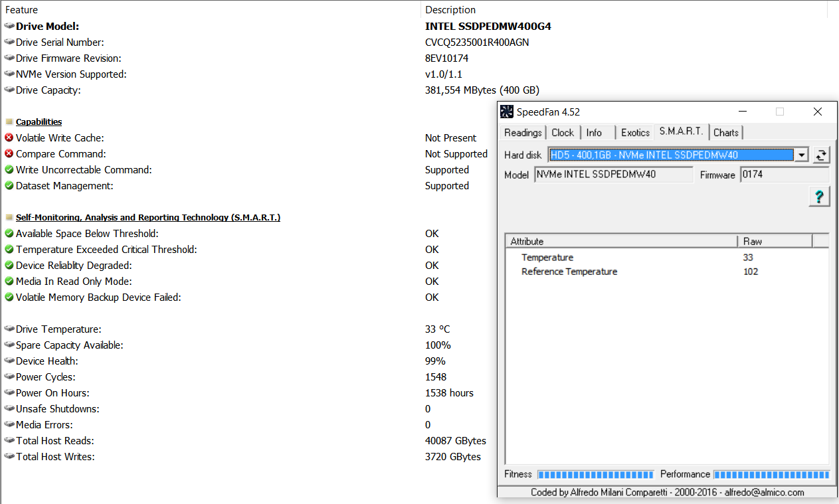Image resolution: width=839 pixels, height=504 pixels.
Task: Click the green check beside Media In Read Only Mode
Action: (x=9, y=282)
